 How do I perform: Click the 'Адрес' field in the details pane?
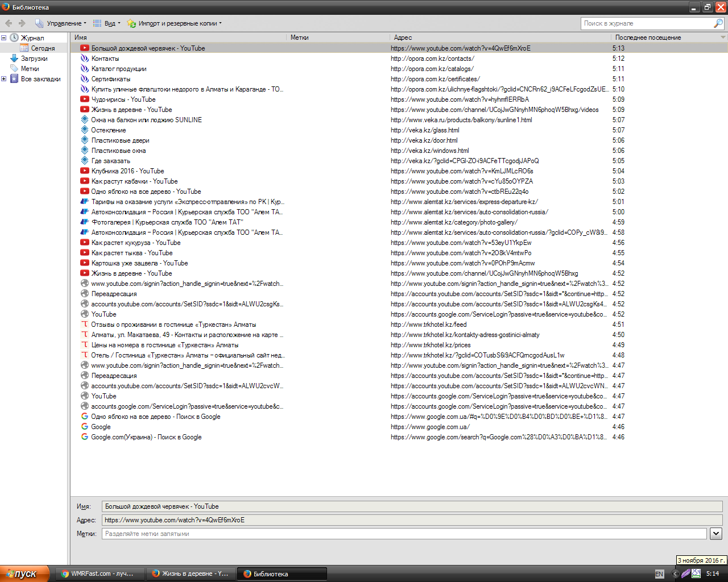point(412,520)
